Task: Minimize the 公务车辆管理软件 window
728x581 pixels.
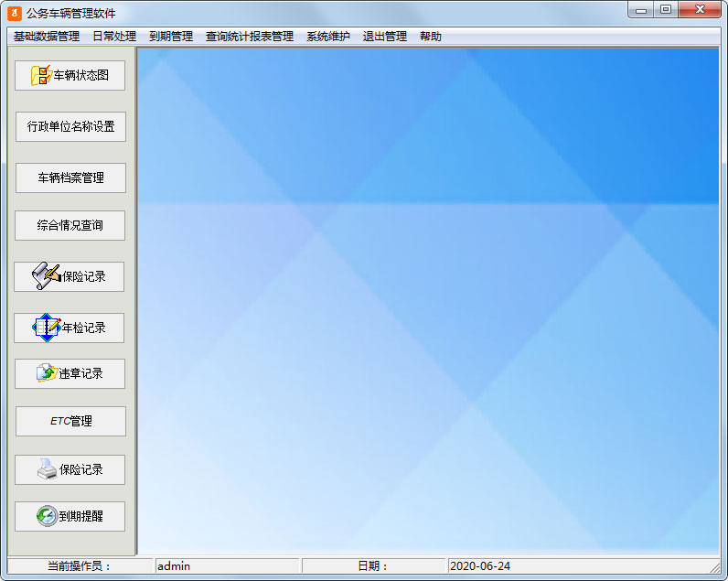Action: 641,10
